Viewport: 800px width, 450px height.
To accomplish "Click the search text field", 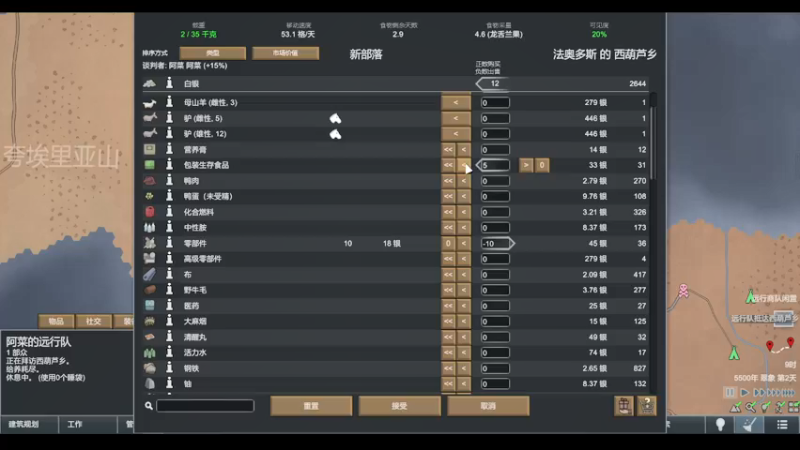I will pos(205,406).
